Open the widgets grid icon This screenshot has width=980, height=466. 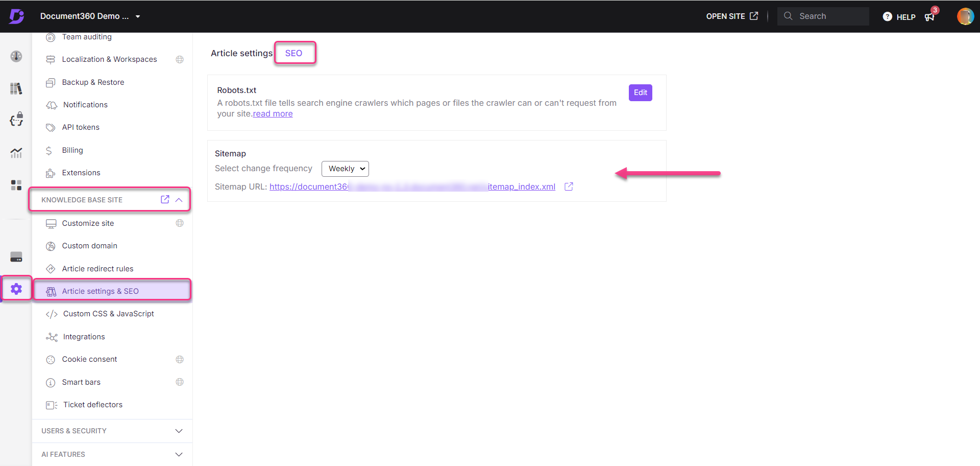[16, 185]
